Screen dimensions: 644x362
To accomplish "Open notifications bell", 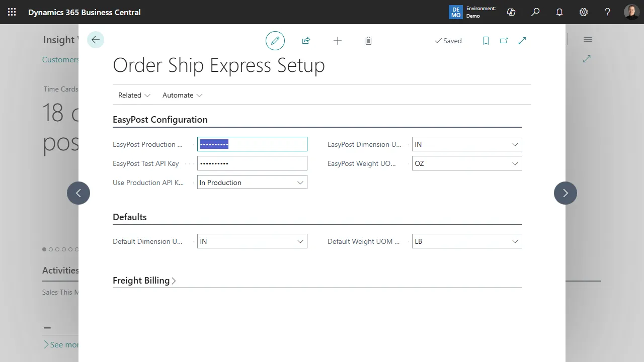I will [559, 12].
